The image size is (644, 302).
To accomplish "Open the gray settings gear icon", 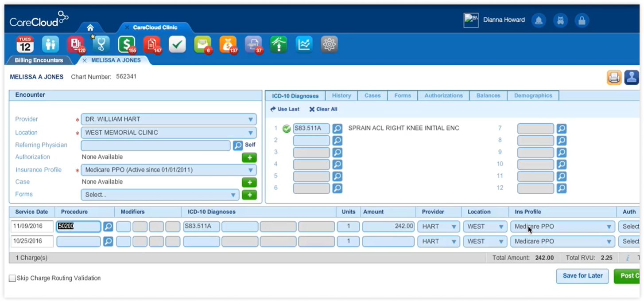I will (330, 44).
